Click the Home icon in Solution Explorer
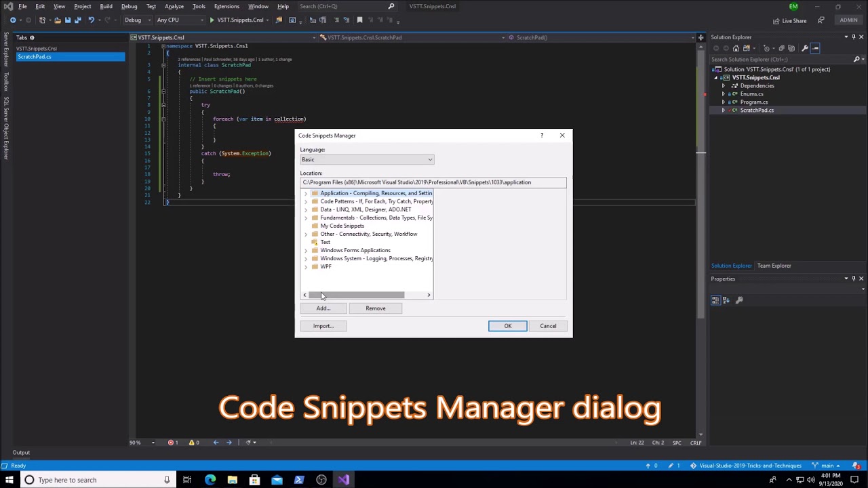 (736, 48)
